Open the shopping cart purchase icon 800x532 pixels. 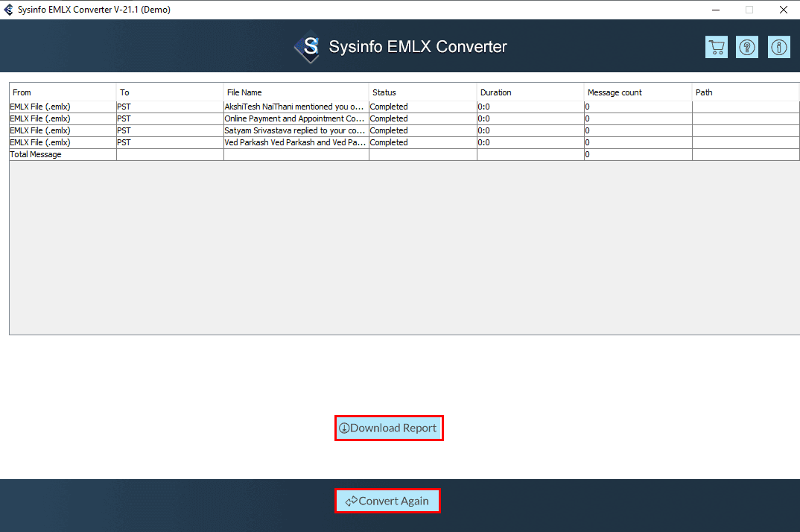coord(717,47)
